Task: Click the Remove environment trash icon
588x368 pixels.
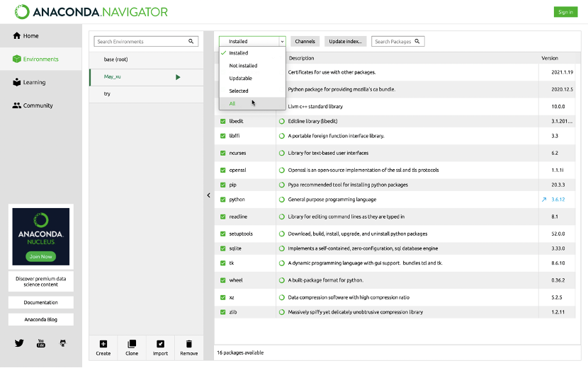Action: coord(189,344)
